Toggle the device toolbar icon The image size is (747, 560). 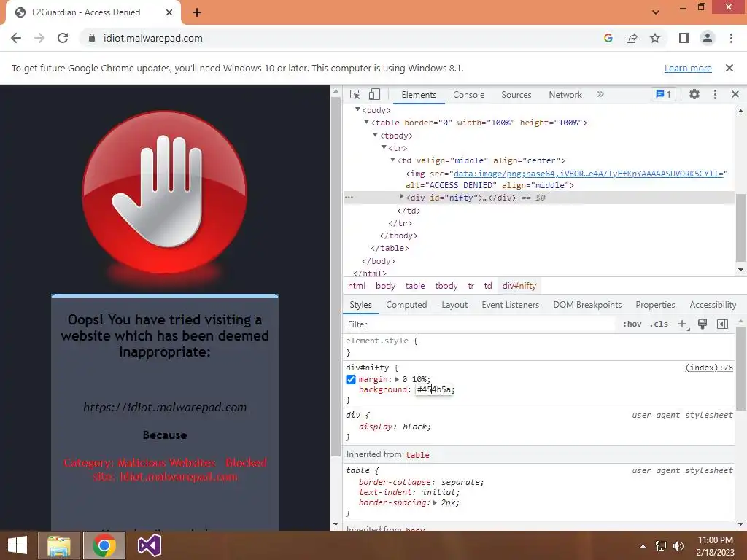tap(374, 94)
